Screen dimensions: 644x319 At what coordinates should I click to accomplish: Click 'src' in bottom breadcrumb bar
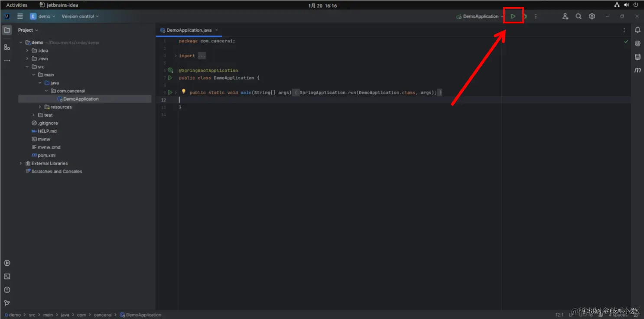(x=32, y=315)
